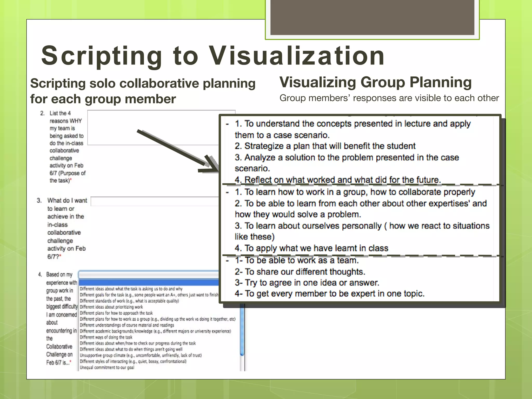Choose 'Unequal commitment to our goal' option
The image size is (532, 399).
click(x=107, y=368)
